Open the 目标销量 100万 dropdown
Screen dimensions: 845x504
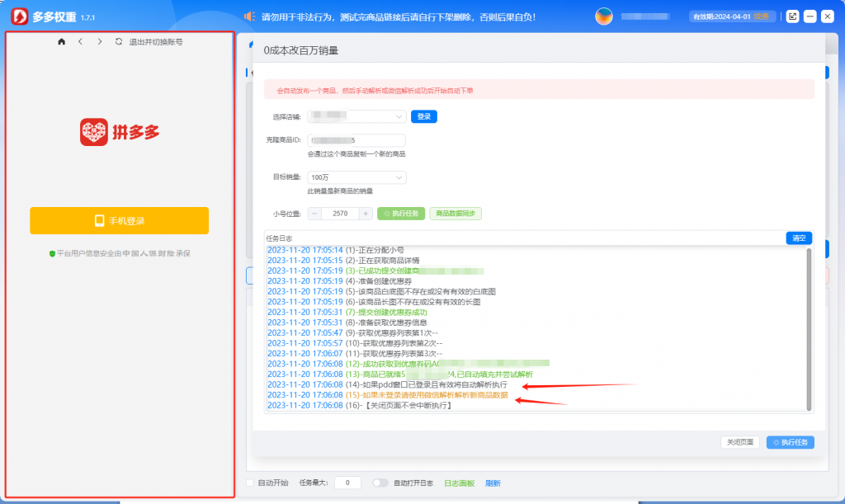tap(356, 177)
